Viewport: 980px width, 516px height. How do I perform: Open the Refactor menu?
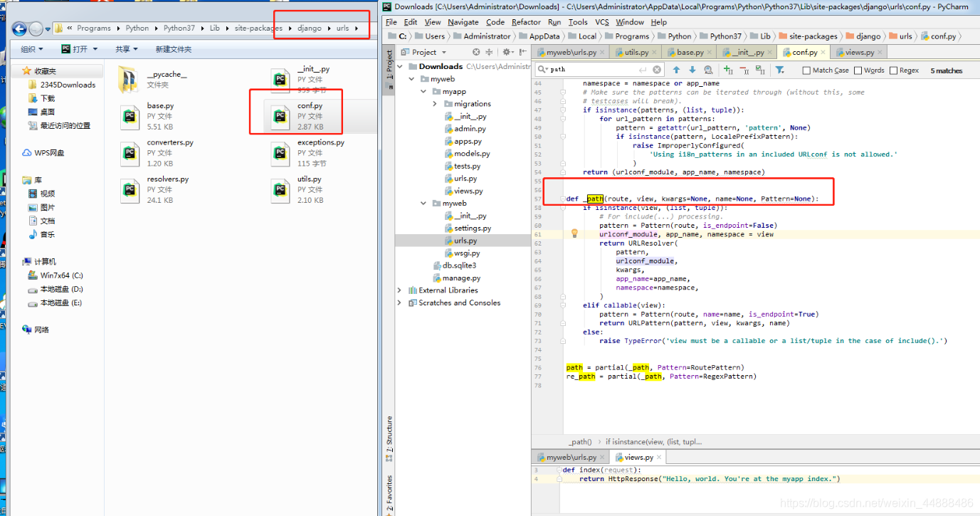(x=526, y=22)
